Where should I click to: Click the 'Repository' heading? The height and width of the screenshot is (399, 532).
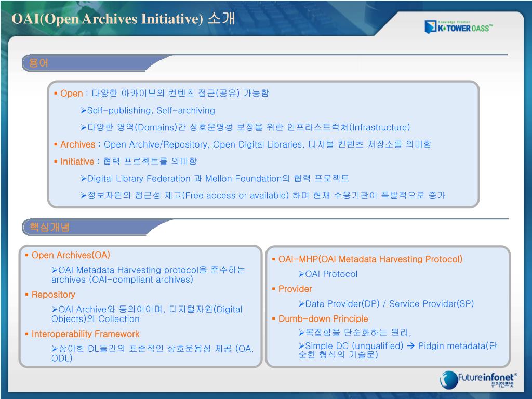pyautogui.click(x=50, y=295)
